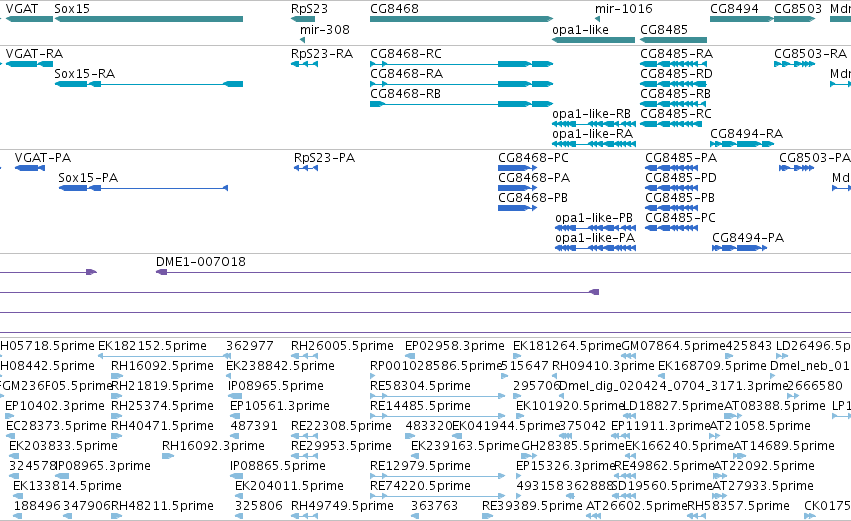Click the RpS23-PA protein label

coord(325,158)
